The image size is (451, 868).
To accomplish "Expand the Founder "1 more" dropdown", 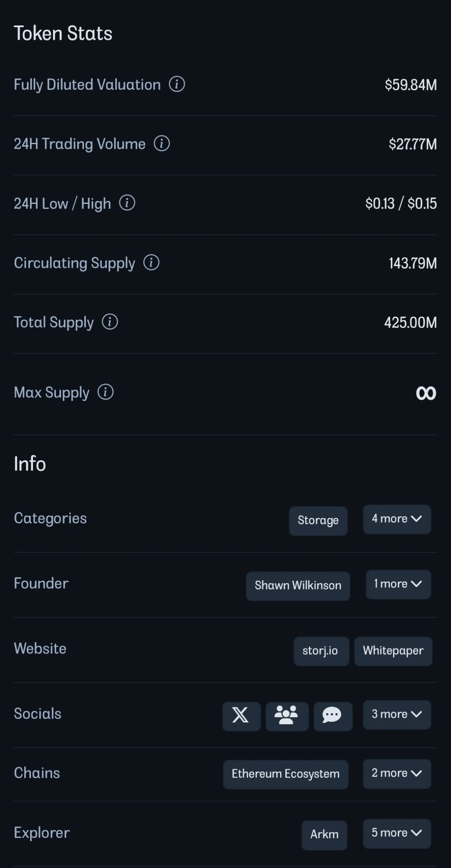I will tap(398, 584).
